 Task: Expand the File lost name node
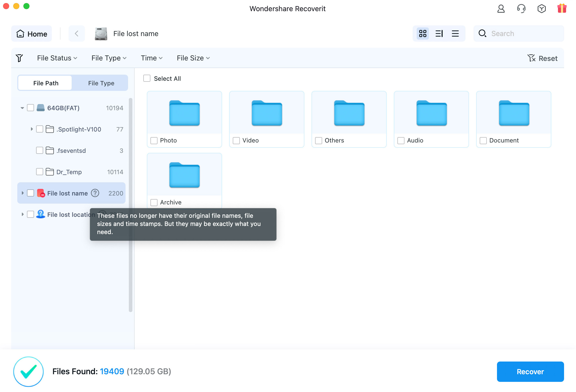coord(22,193)
